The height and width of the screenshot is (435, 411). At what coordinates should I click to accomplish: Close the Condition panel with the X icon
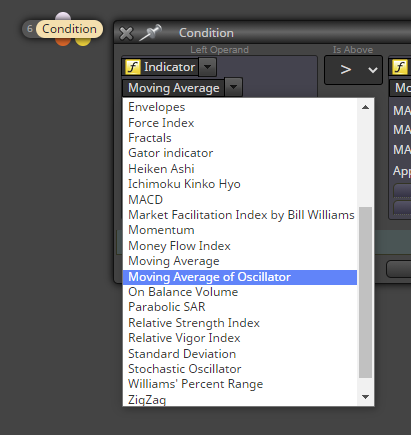click(x=126, y=33)
